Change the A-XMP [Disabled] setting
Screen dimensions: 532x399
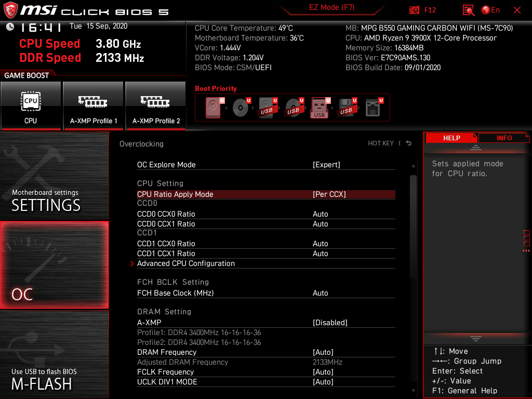(266, 323)
